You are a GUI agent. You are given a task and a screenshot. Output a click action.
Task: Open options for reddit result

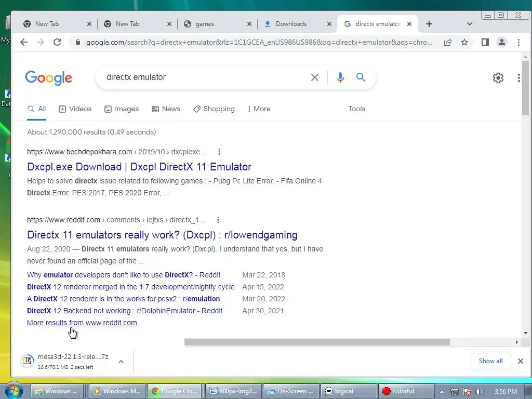tap(218, 220)
